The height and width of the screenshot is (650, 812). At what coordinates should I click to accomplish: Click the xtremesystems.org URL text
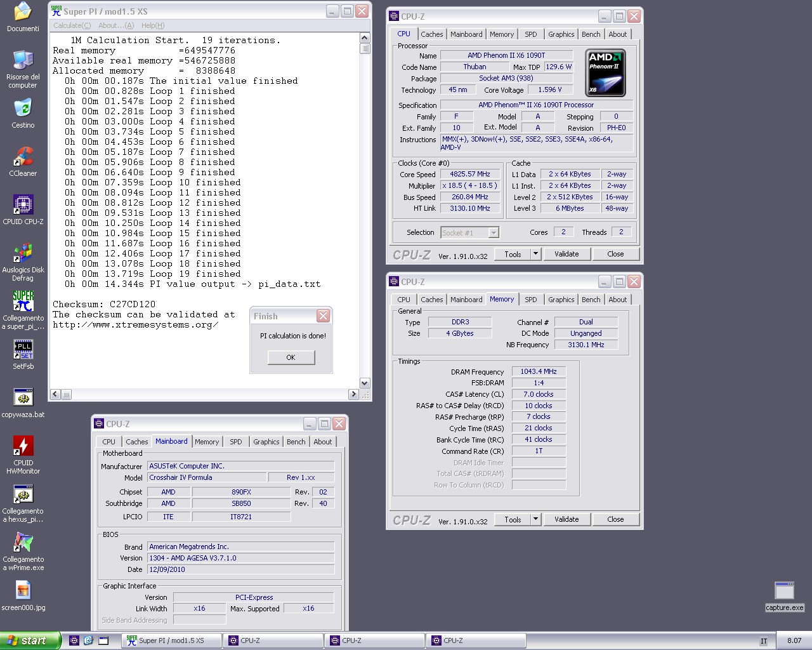pyautogui.click(x=135, y=324)
